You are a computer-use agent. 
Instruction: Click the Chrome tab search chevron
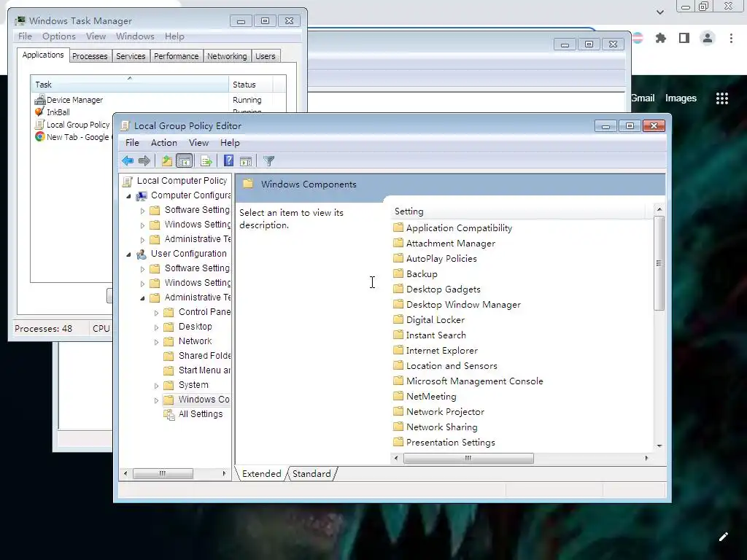(x=659, y=12)
